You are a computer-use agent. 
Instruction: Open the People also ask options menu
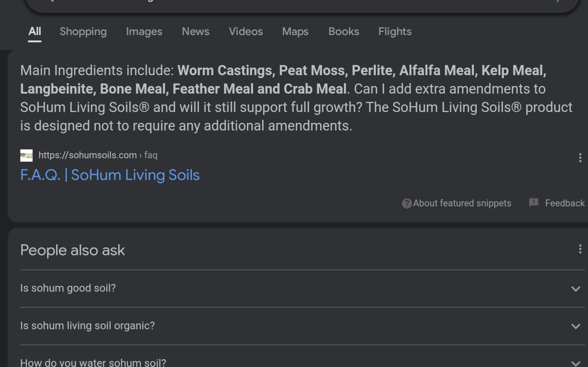580,249
